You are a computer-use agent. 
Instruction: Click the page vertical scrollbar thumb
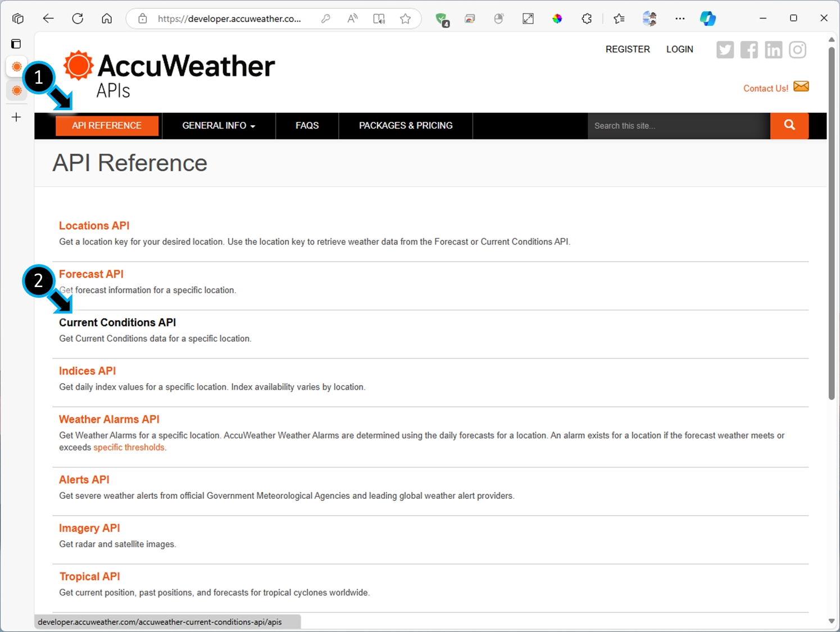832,223
